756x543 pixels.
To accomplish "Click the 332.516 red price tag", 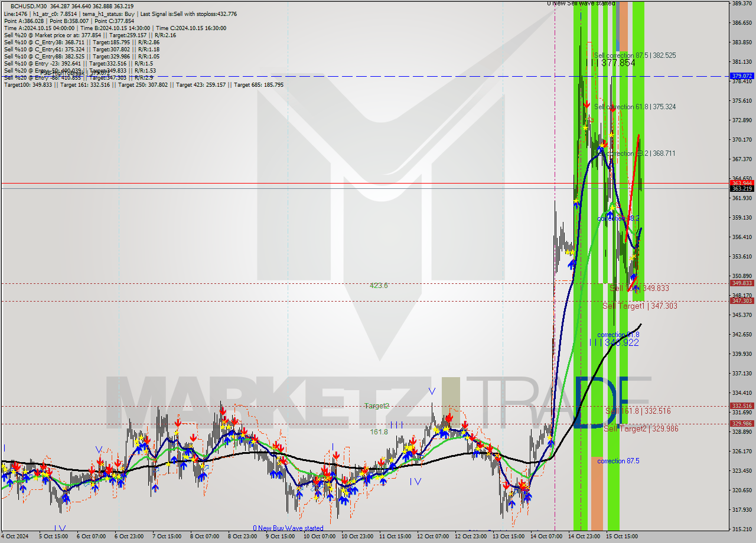I will (x=742, y=406).
